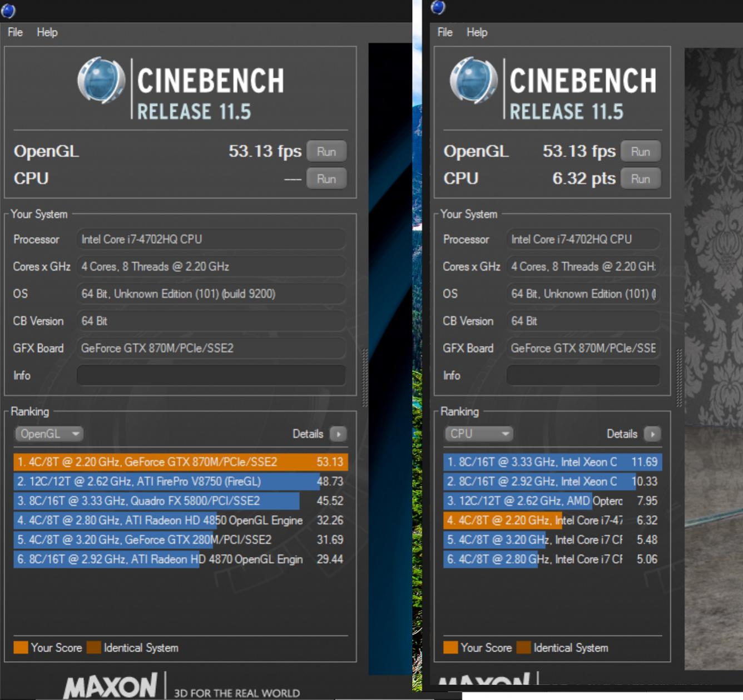Click Cores value '4 Cores, 8 Threads' in right window

point(583,266)
